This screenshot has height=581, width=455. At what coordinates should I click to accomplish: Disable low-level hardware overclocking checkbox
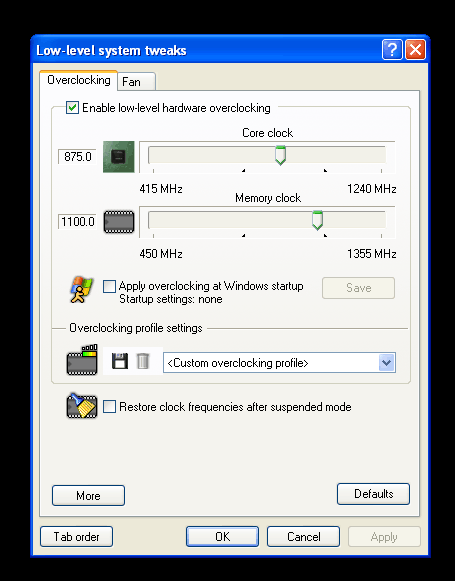tap(72, 108)
